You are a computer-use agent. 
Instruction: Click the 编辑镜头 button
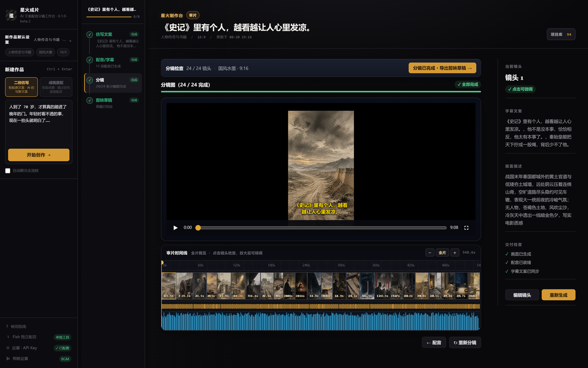(522, 295)
